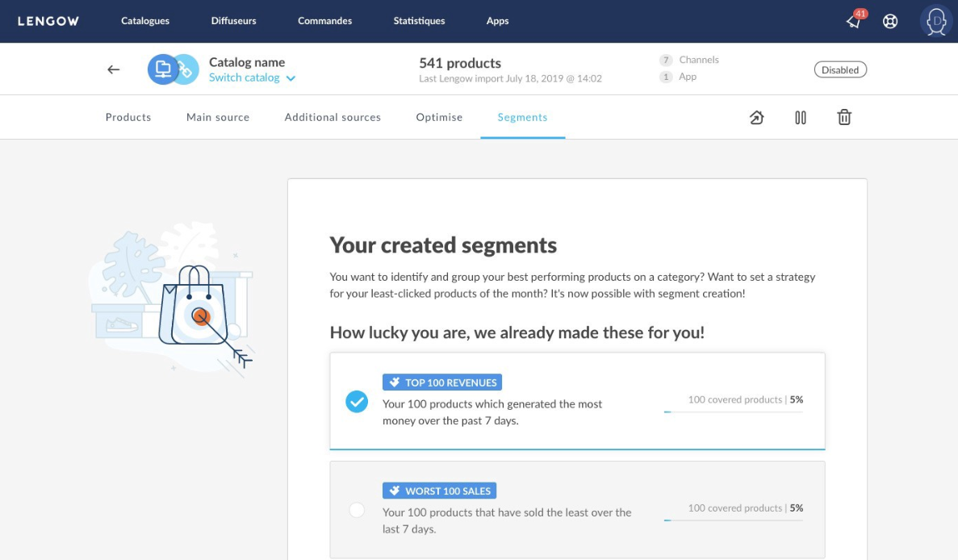Click Top 100 Revenues coverage progress bar
This screenshot has width=958, height=560.
click(x=733, y=412)
